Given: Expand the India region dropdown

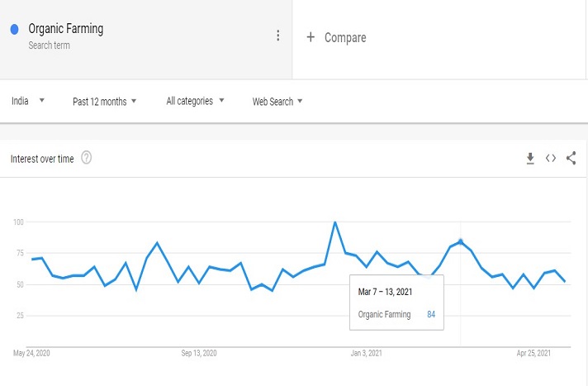Looking at the screenshot, I should click(28, 101).
